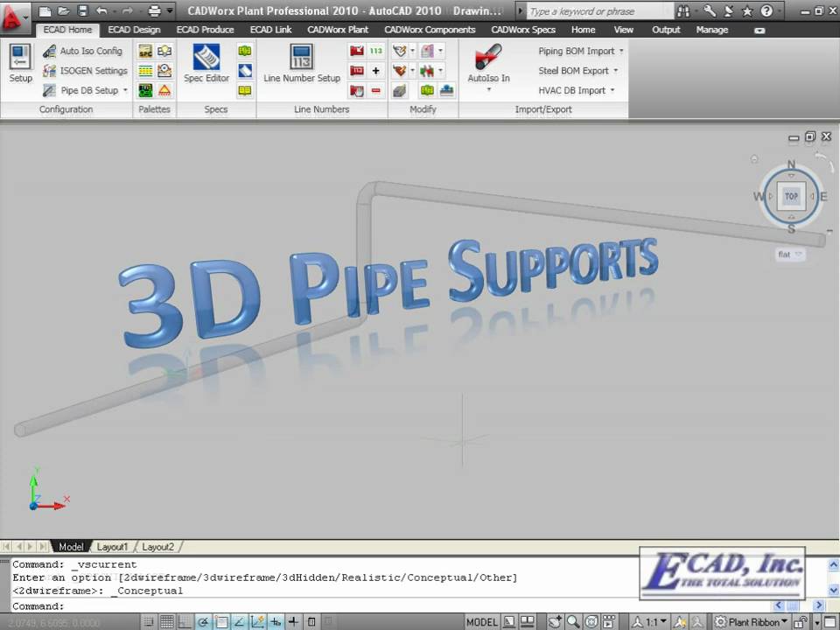Switch to the CADWorx Specs ribbon tab
The width and height of the screenshot is (840, 630).
tap(523, 30)
